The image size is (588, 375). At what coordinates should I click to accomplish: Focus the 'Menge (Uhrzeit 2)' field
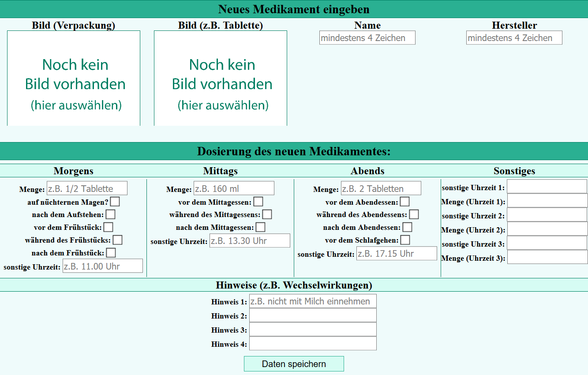(547, 229)
